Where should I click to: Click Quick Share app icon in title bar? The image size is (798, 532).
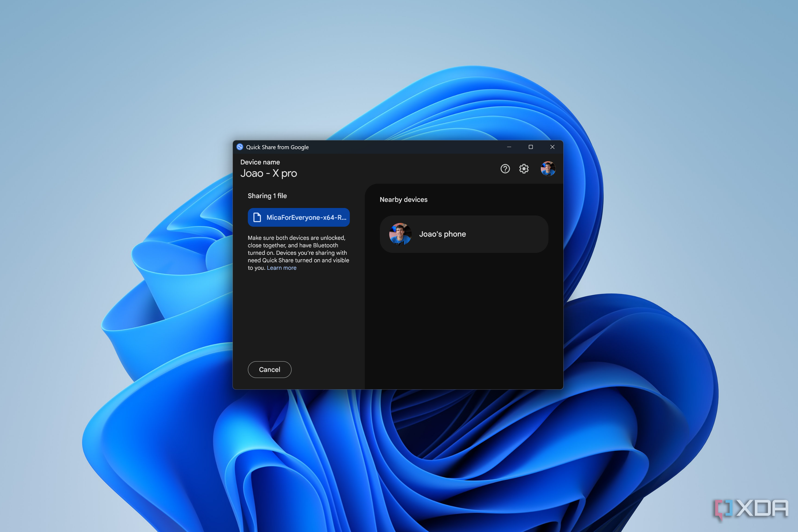tap(240, 147)
